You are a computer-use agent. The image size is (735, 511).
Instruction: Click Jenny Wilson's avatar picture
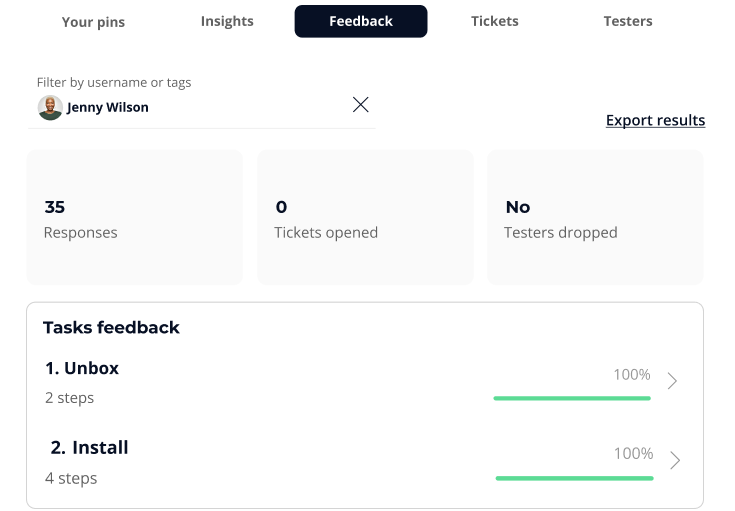[x=50, y=108]
